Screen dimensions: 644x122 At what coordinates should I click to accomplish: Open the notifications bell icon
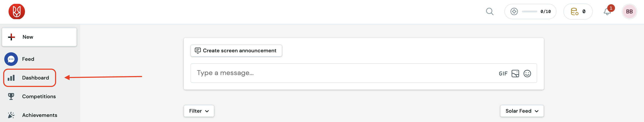tap(607, 11)
